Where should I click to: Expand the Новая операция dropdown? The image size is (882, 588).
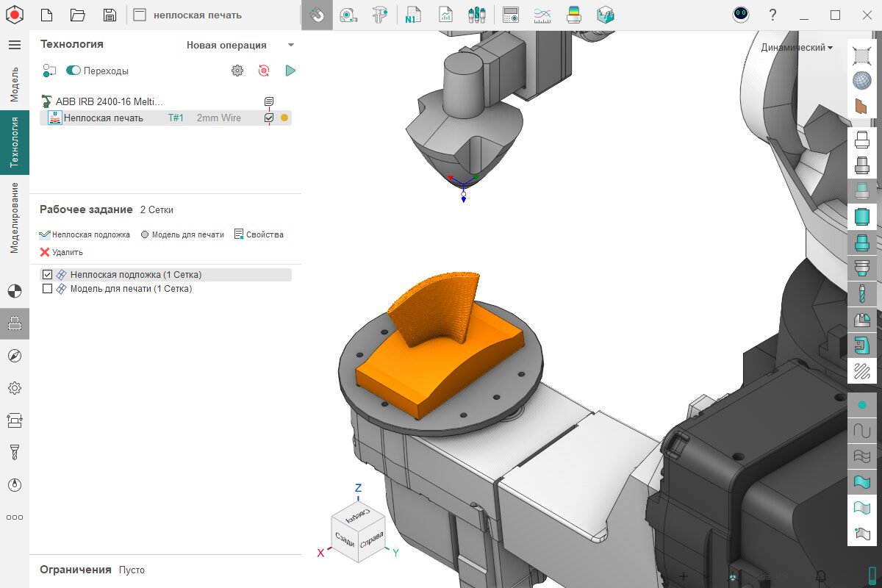click(290, 46)
